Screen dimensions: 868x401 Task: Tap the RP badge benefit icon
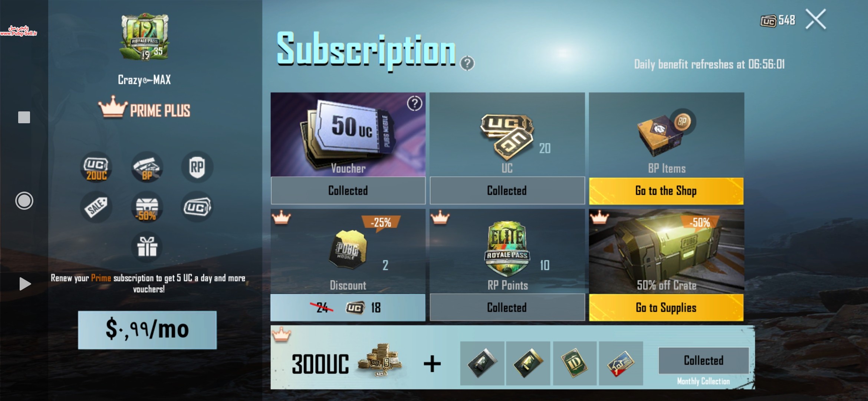pos(197,167)
